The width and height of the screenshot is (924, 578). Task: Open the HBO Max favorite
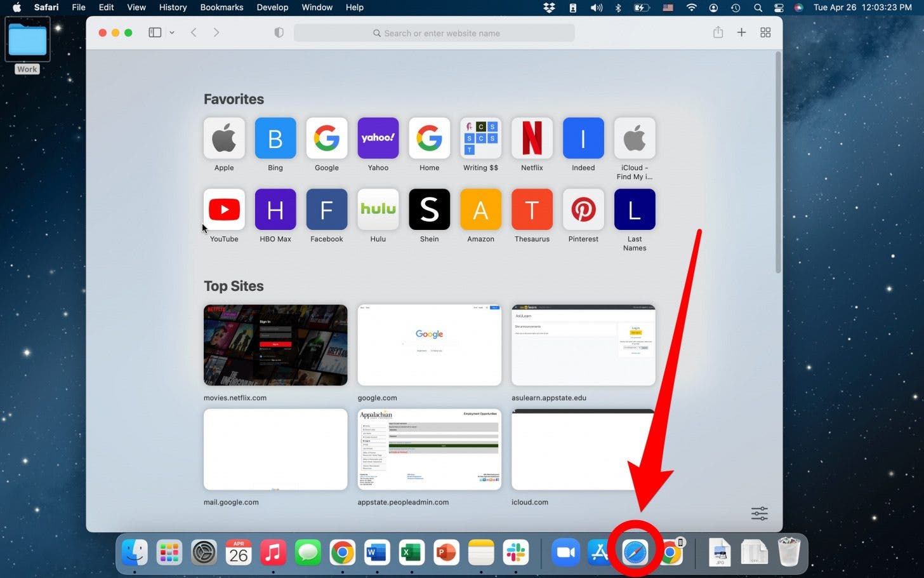tap(275, 209)
